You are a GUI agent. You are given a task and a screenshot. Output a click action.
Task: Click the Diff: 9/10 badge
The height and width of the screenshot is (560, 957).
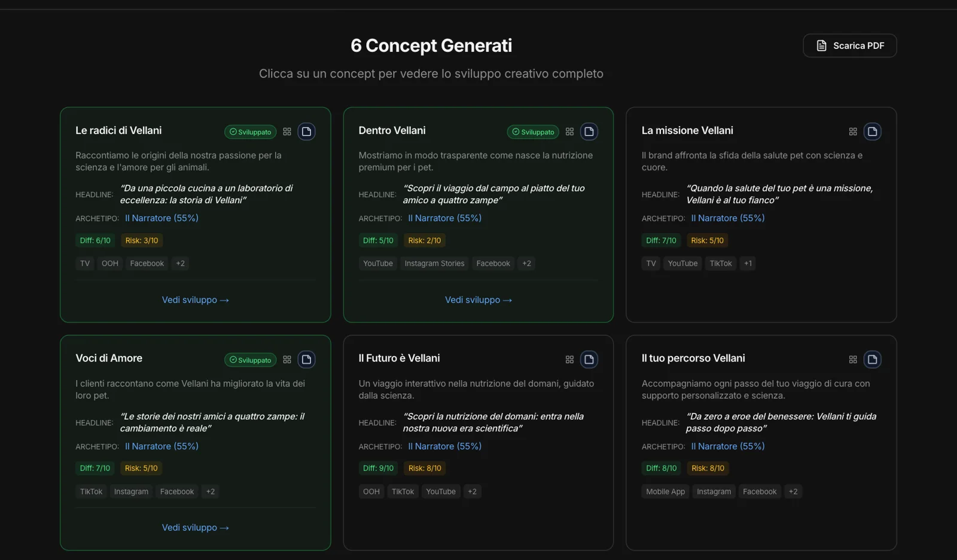click(378, 469)
